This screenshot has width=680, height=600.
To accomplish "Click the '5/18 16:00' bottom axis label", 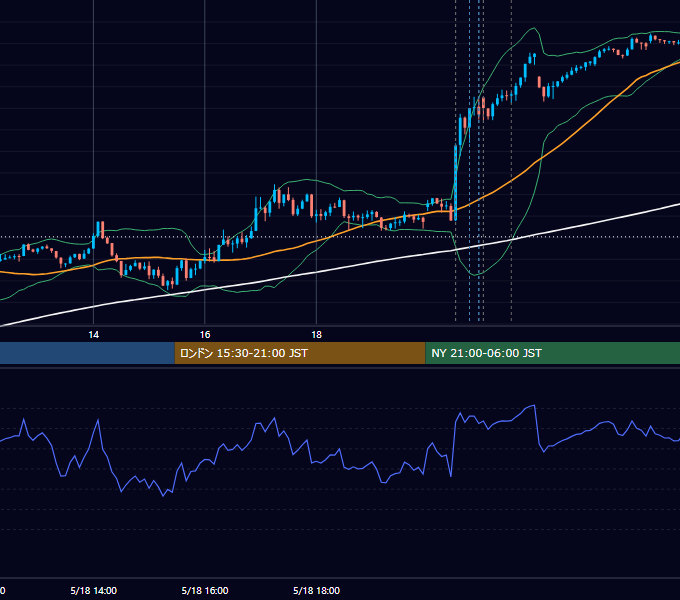I will point(205,590).
